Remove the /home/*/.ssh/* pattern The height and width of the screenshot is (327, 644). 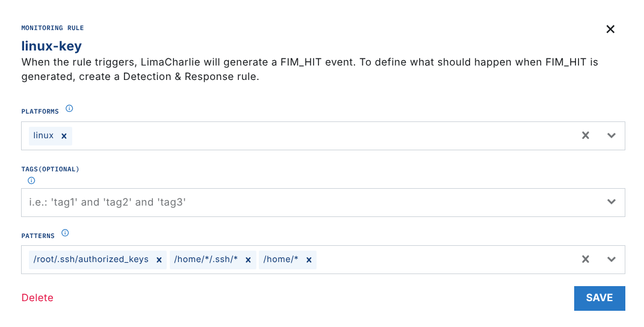248,260
